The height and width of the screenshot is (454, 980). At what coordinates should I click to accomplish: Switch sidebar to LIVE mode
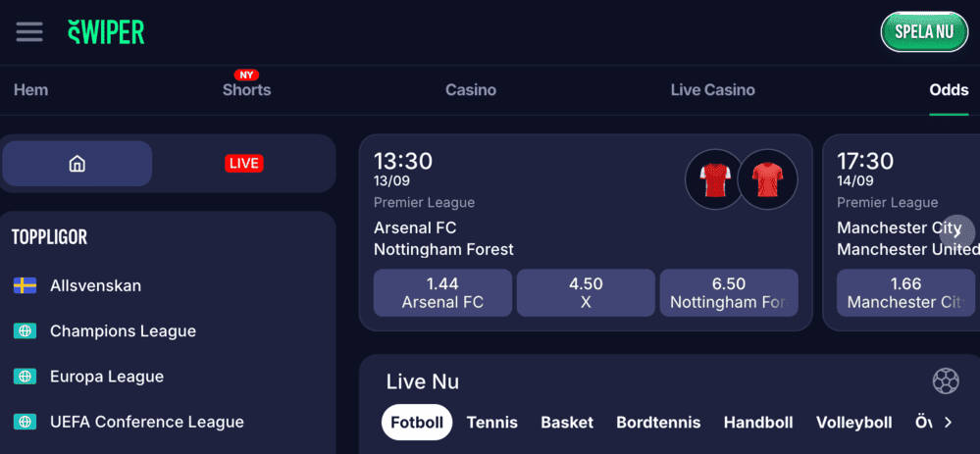pyautogui.click(x=244, y=164)
